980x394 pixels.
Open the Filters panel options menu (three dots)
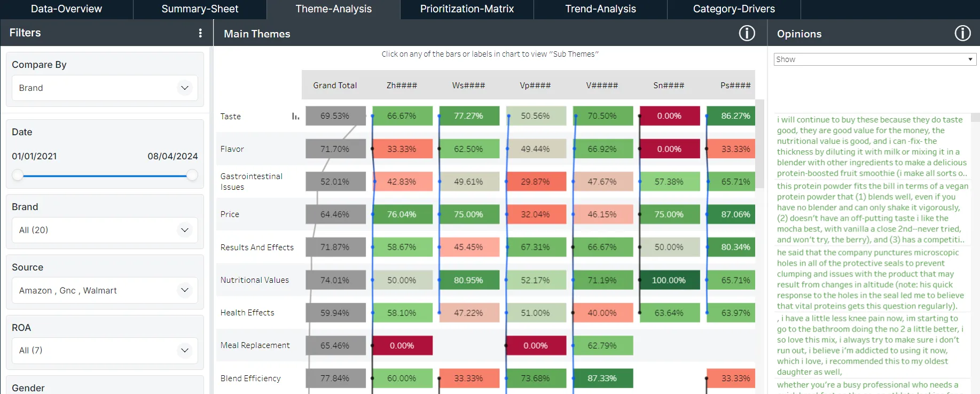pos(201,33)
